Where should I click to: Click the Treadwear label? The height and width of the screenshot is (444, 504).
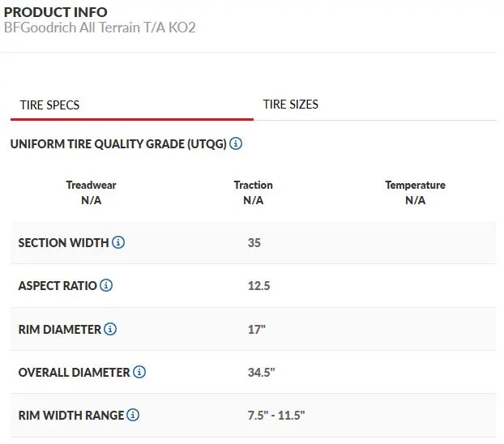[92, 185]
